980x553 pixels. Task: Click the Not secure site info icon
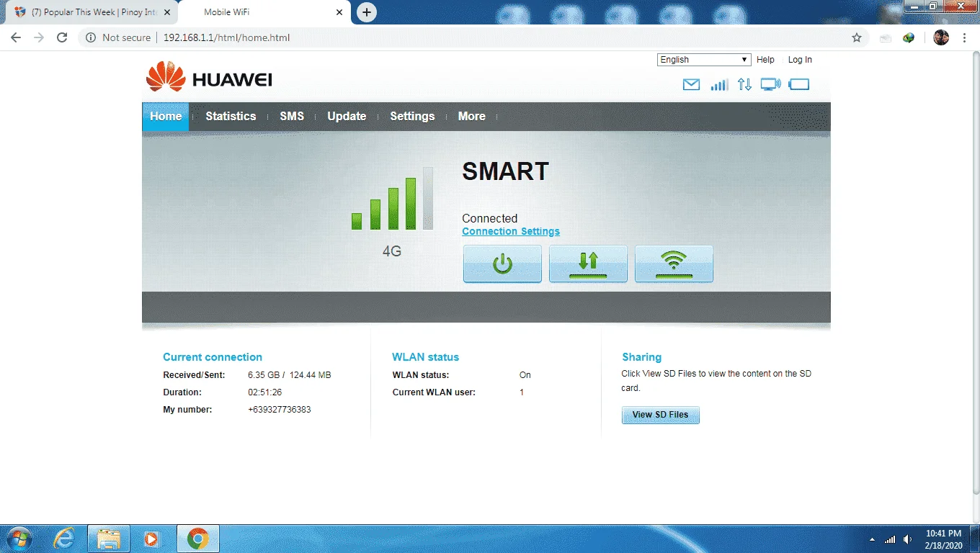91,37
